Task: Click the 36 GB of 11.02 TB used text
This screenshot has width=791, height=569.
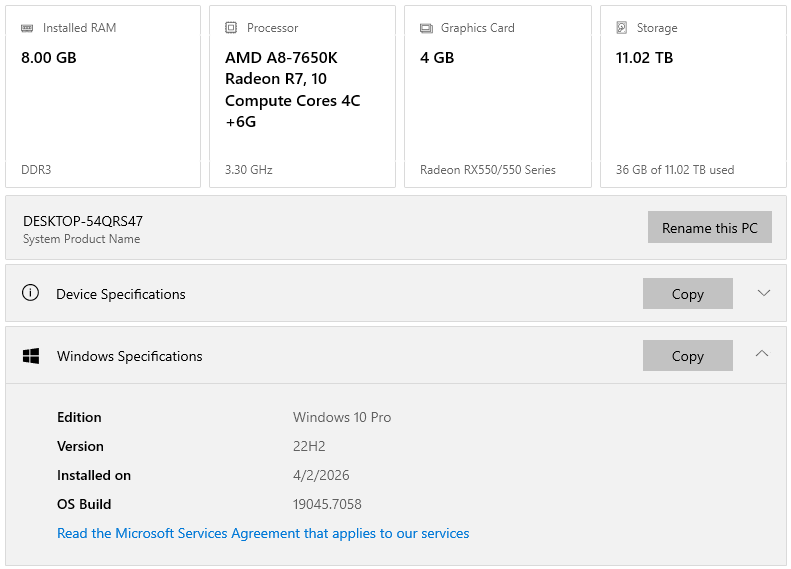Action: [x=675, y=169]
